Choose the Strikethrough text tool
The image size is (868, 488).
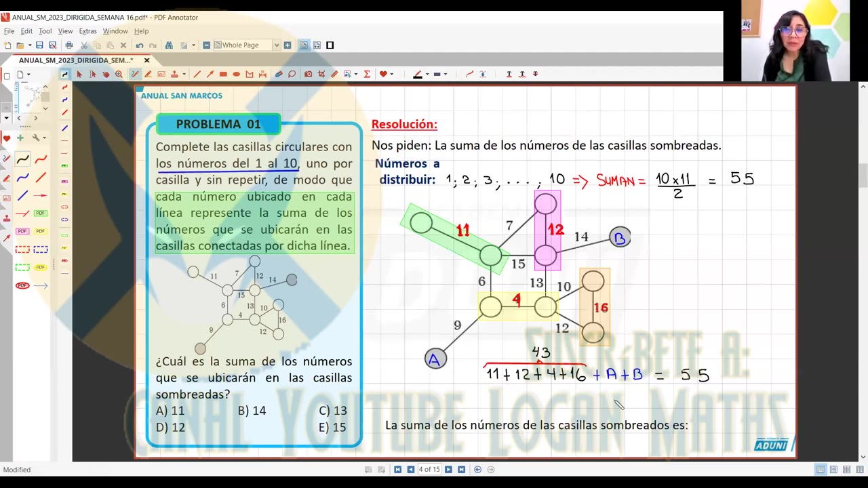pos(536,74)
